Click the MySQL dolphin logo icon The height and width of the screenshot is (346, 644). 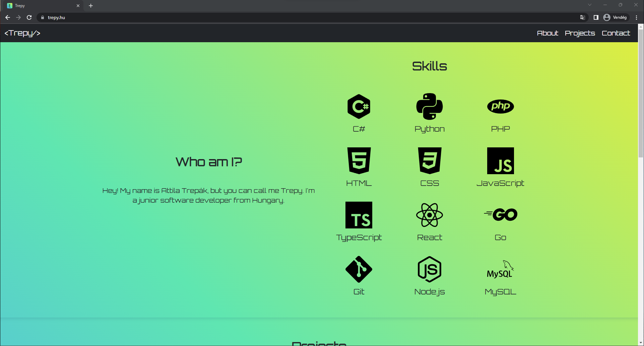[500, 269]
